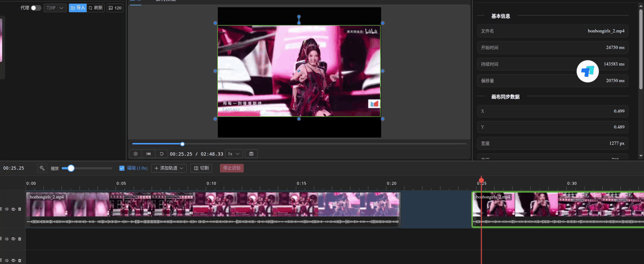Open the 1x playback speed dropdown
The height and width of the screenshot is (264, 644).
[234, 154]
